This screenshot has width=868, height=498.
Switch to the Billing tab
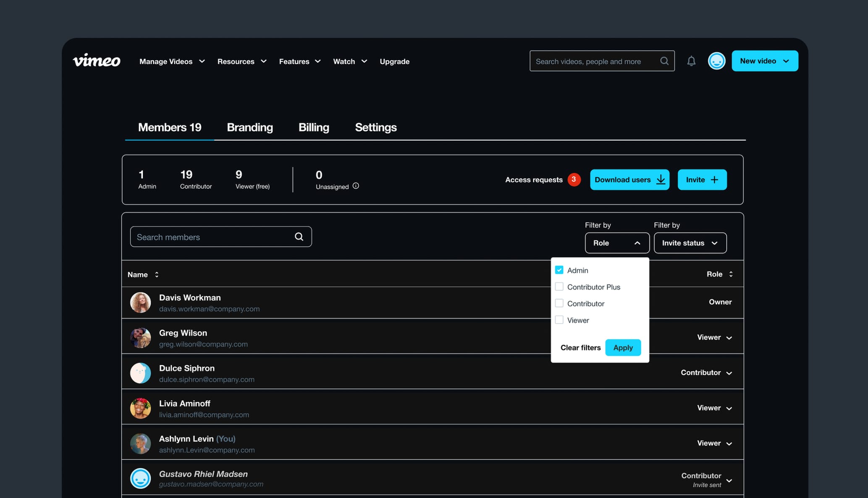click(314, 127)
